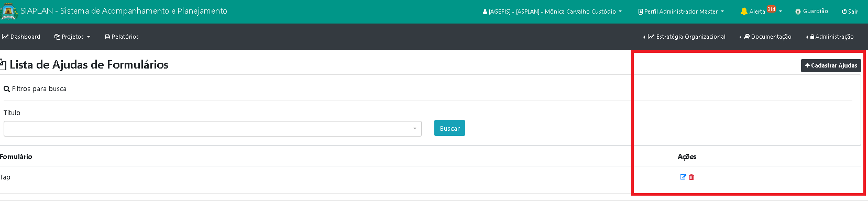
Task: Open the Guardião link
Action: [811, 12]
